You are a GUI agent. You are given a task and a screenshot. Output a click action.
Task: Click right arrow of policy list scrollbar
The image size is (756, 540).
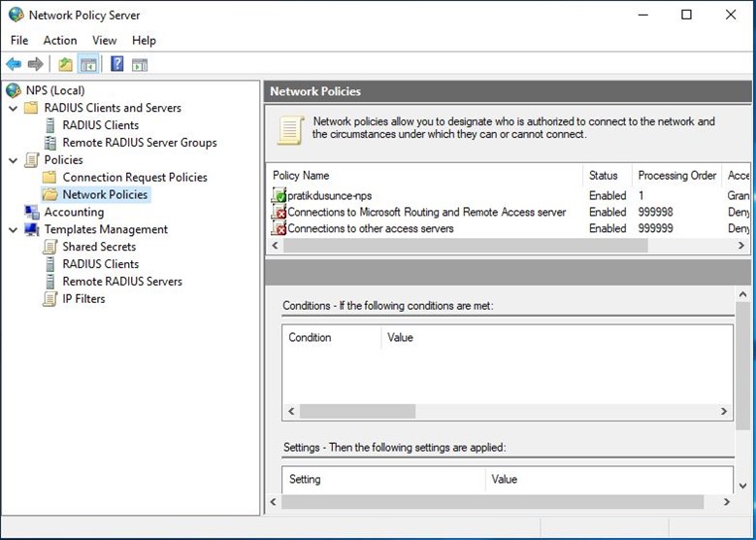pyautogui.click(x=741, y=246)
